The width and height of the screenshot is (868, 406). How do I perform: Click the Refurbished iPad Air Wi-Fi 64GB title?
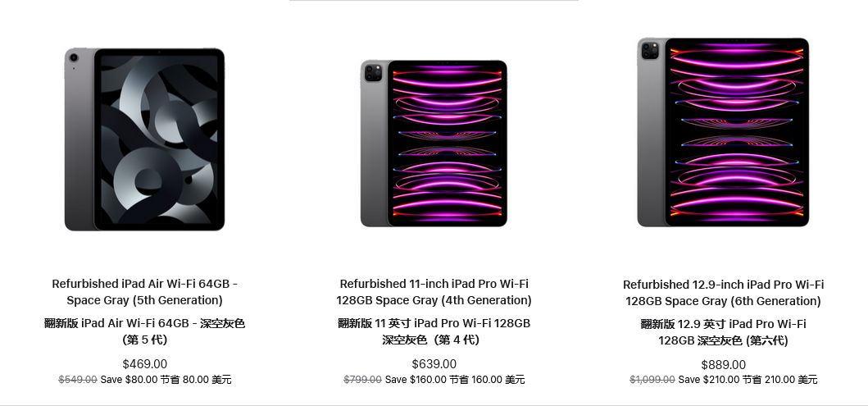(144, 292)
